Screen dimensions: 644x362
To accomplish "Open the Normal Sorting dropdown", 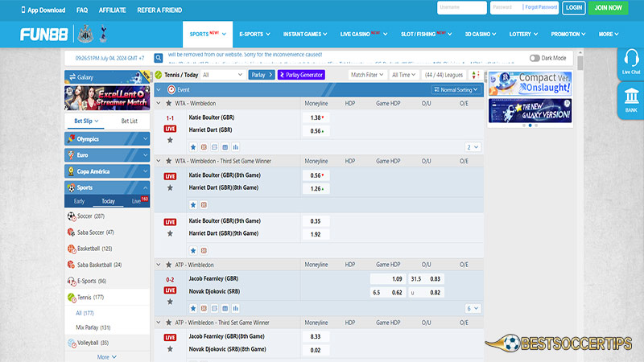I will coord(456,89).
